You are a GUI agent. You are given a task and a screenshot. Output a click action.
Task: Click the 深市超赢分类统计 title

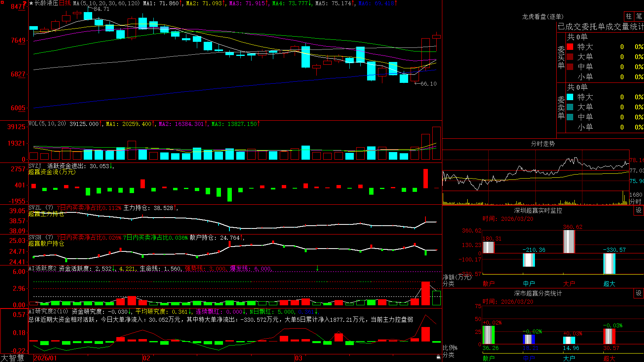point(538,293)
